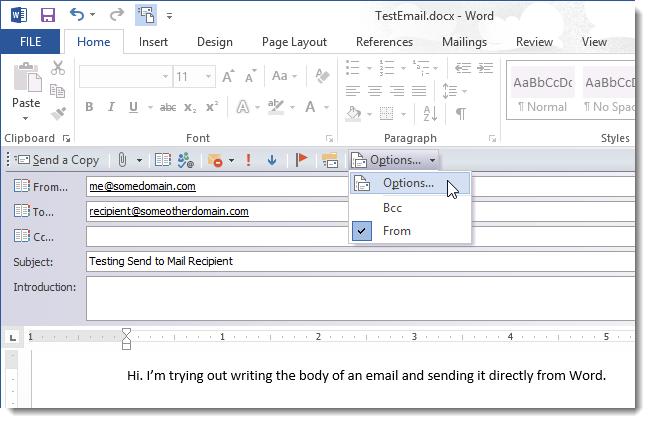Choose Options... in the dropdown menu
This screenshot has width=650, height=423.
coord(410,183)
